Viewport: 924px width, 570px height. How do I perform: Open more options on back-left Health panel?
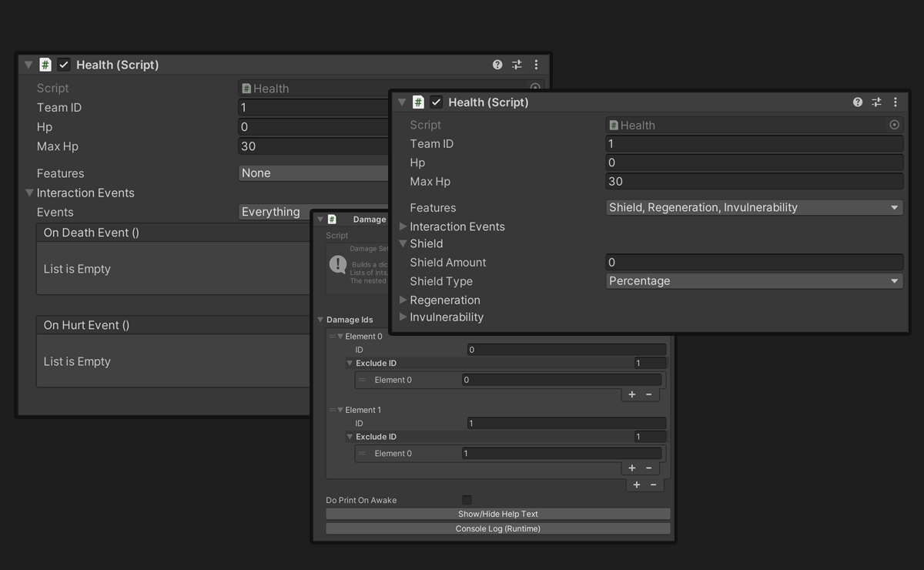pos(536,65)
